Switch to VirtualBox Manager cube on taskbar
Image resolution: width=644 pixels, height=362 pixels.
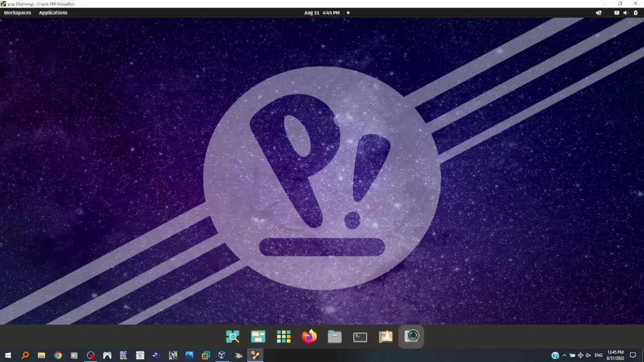(222, 355)
